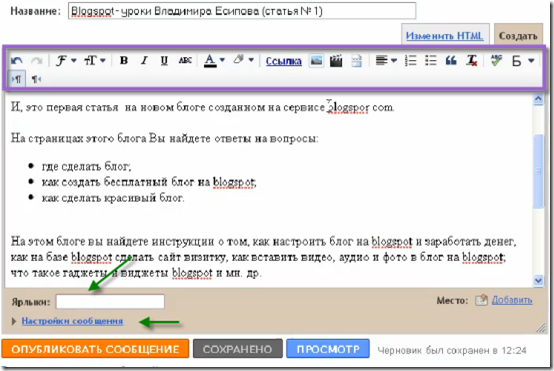The image size is (554, 371).
Task: Toggle italic formatting
Action: [144, 61]
